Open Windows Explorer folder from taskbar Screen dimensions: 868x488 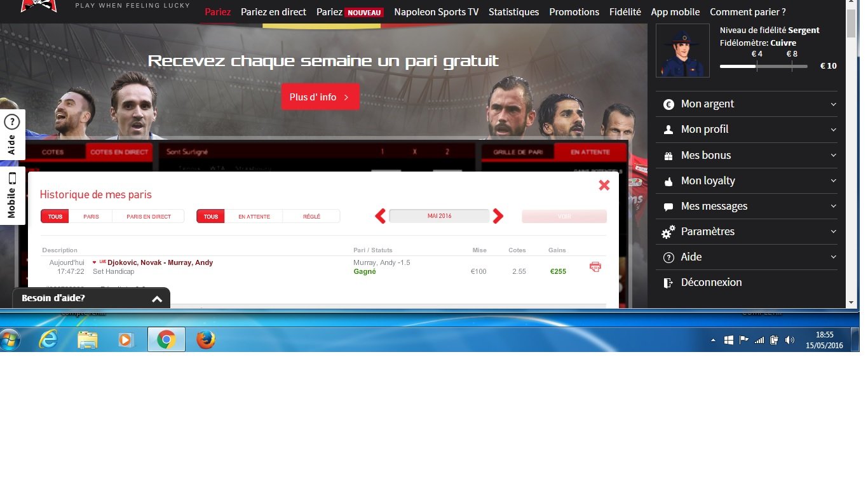pos(87,340)
